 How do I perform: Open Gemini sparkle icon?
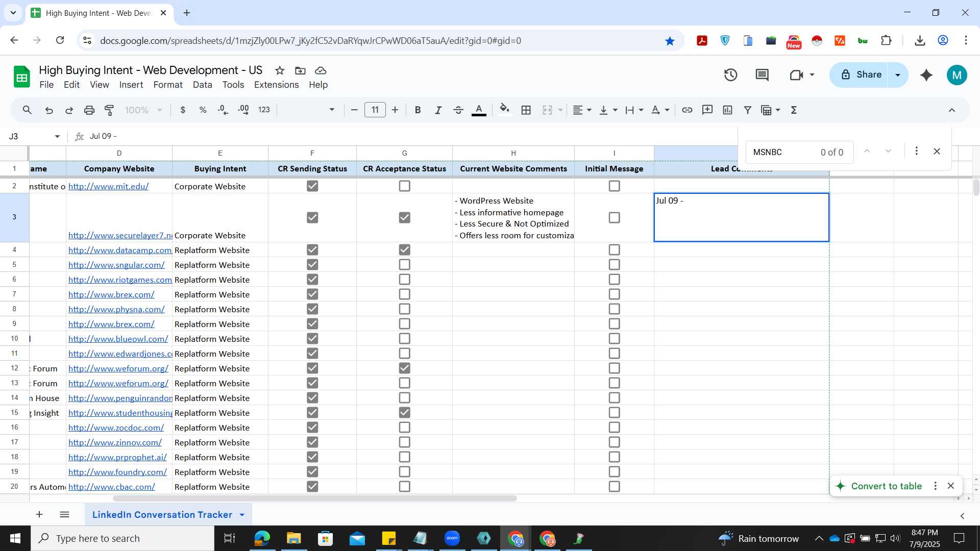[926, 75]
